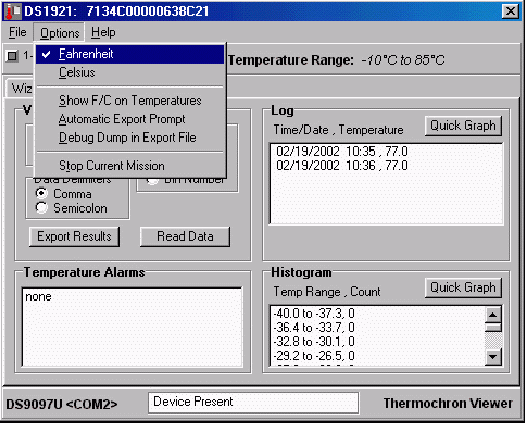The image size is (525, 423).
Task: Open the Help menu
Action: (103, 32)
